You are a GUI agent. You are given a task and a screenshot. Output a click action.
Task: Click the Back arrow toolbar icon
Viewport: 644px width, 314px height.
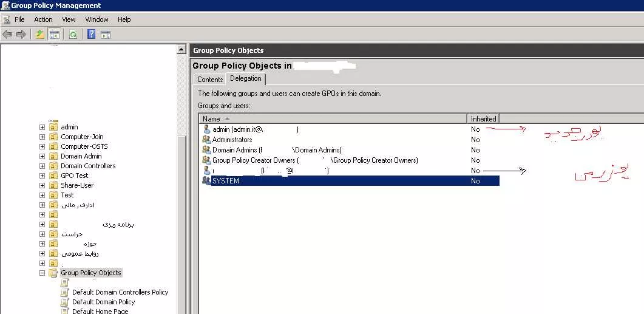click(x=7, y=35)
